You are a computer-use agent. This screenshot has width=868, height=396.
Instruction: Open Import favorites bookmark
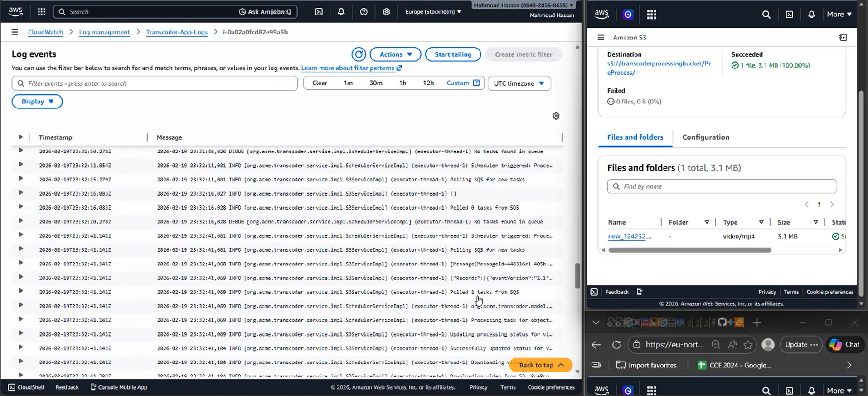646,365
